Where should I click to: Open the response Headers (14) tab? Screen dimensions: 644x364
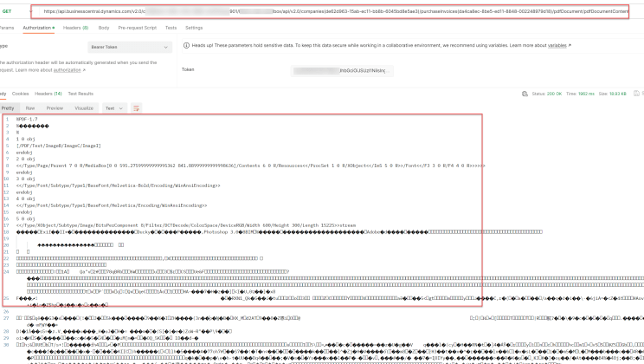pyautogui.click(x=48, y=94)
